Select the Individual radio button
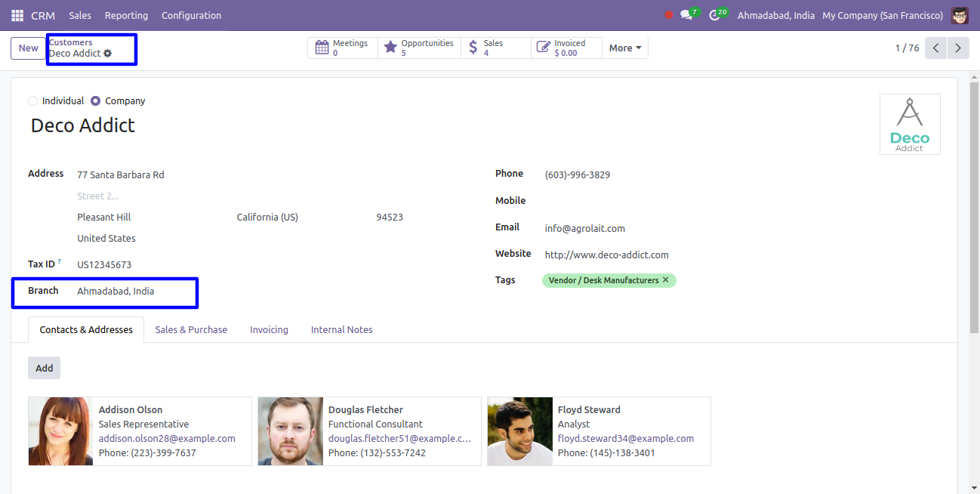 (32, 101)
